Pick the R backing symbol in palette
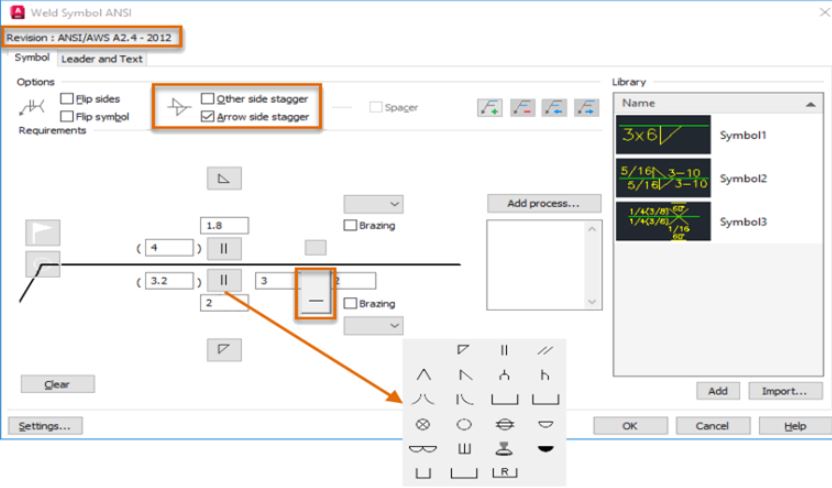 coord(504,472)
